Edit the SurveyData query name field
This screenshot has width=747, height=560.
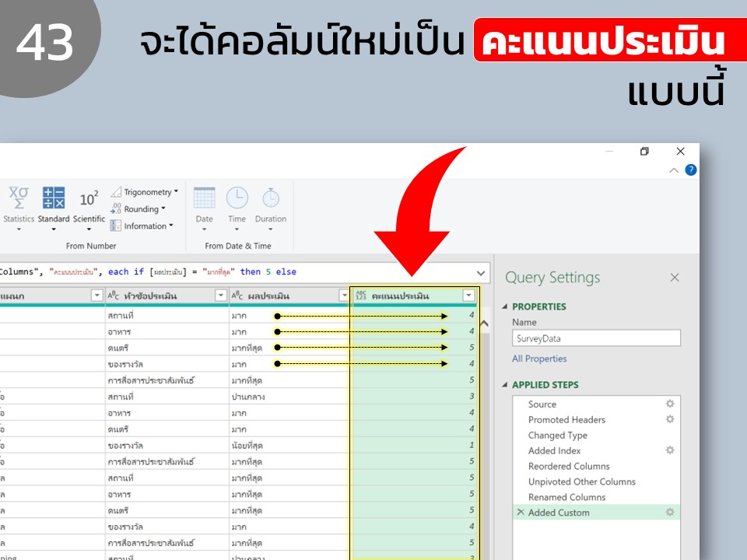tap(597, 338)
